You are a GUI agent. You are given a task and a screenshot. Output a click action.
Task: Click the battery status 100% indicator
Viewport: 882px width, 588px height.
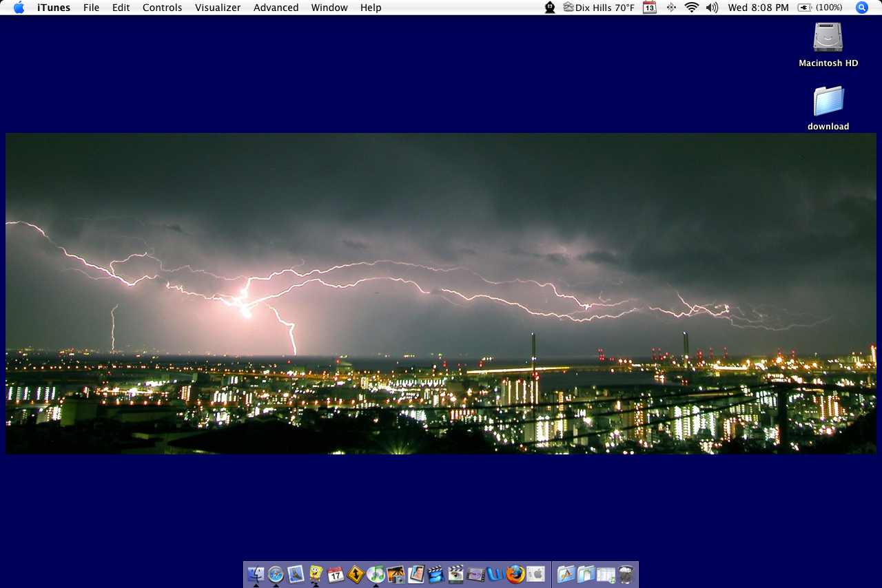pyautogui.click(x=820, y=8)
